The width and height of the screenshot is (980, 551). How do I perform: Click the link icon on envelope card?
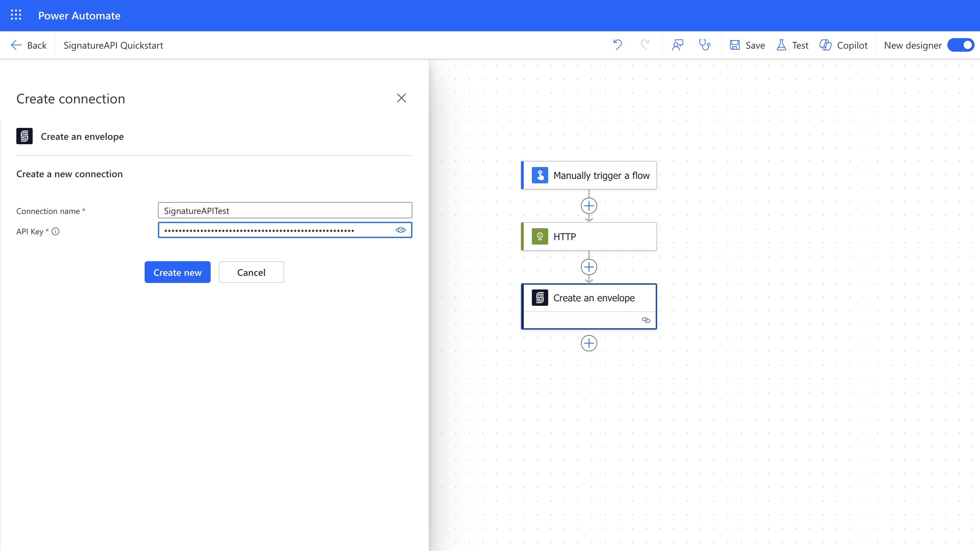[x=646, y=320]
